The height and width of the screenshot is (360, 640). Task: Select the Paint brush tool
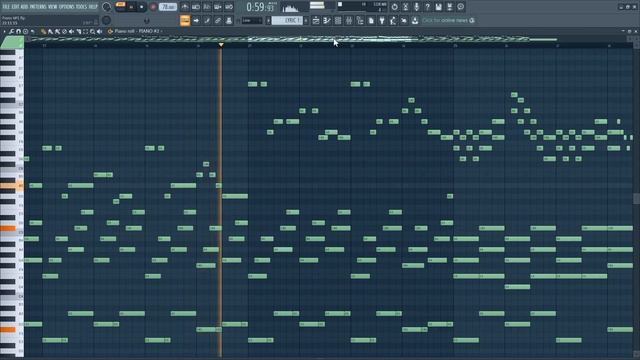point(50,31)
